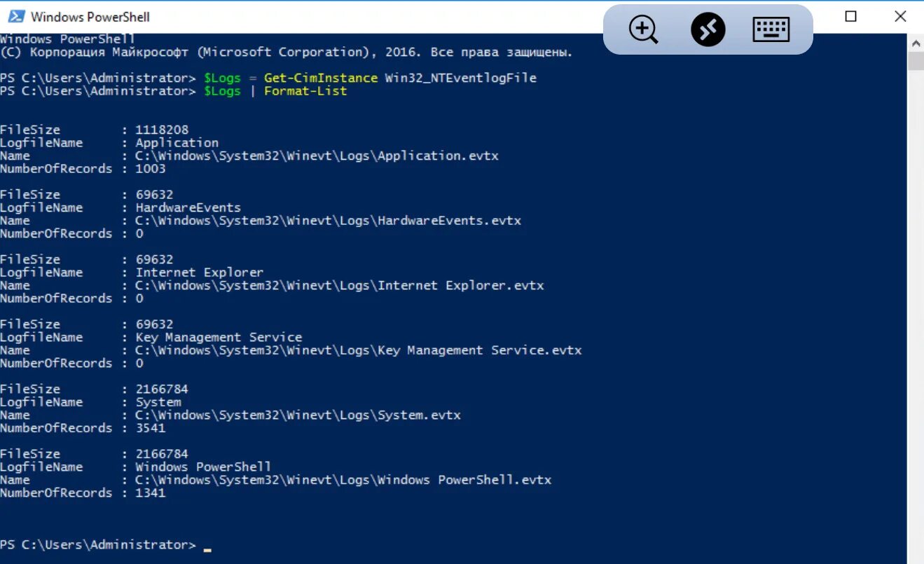
Task: Click NumberOfRecords value 1341
Action: pyautogui.click(x=151, y=493)
